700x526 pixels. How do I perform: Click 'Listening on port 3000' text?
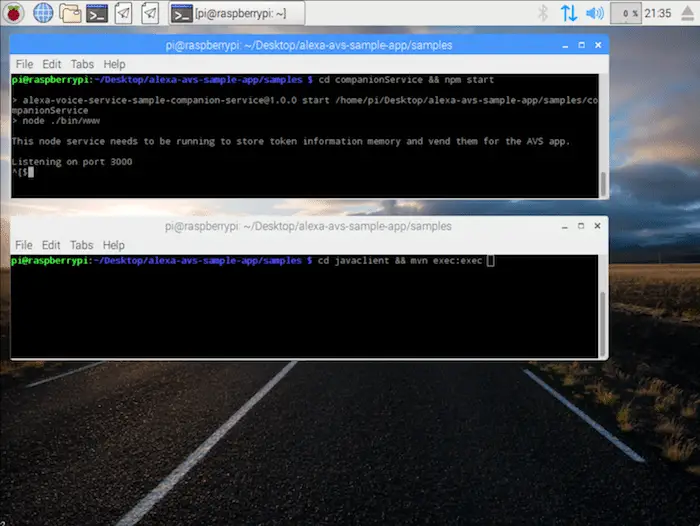tap(72, 162)
